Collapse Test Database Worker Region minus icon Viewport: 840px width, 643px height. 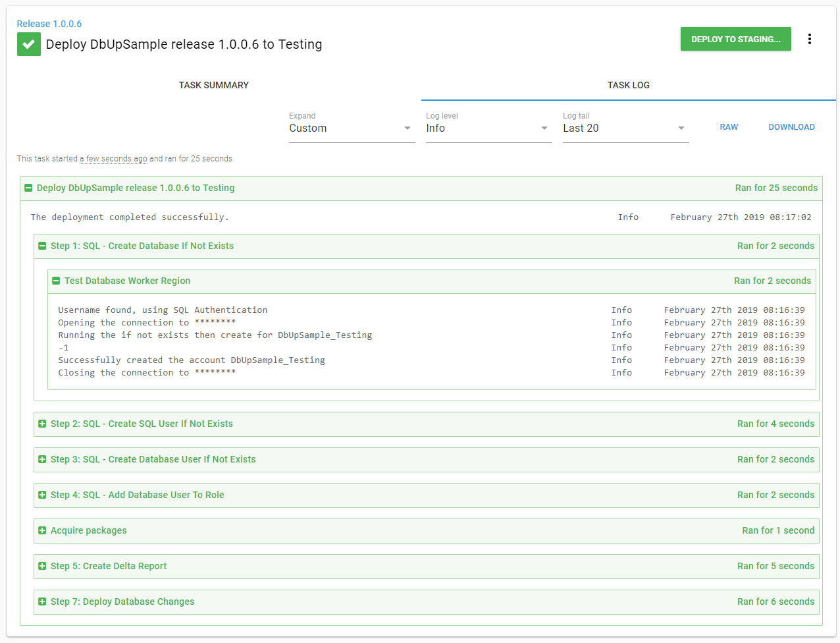[x=56, y=281]
